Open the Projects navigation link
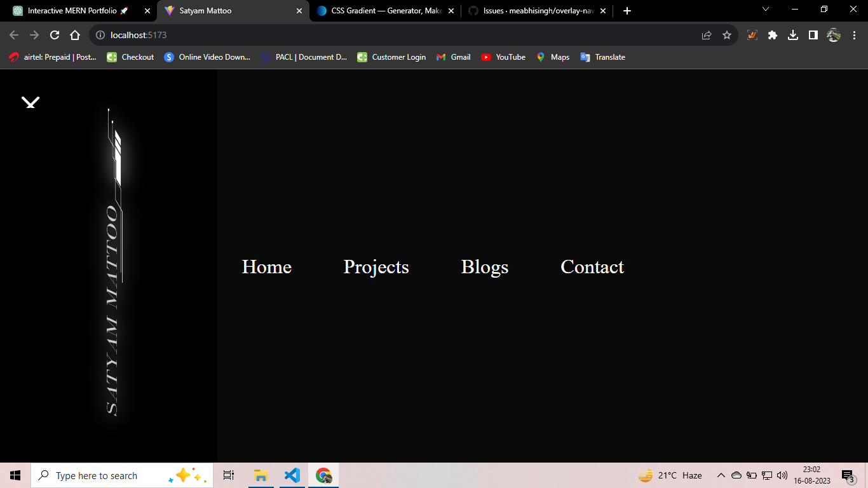The width and height of the screenshot is (868, 488). pyautogui.click(x=376, y=268)
